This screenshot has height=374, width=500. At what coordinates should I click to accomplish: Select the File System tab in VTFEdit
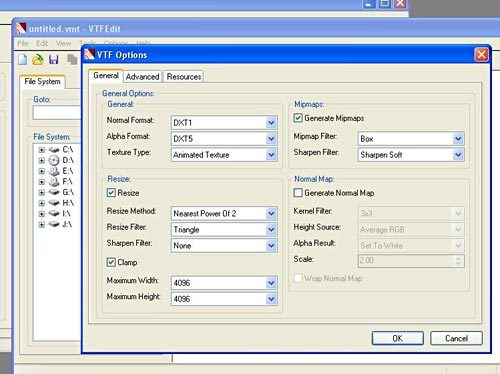[x=42, y=82]
